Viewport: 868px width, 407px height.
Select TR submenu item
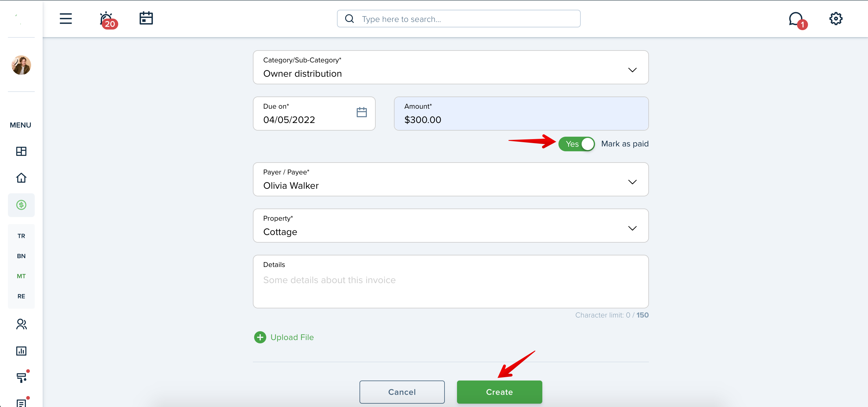(x=21, y=236)
